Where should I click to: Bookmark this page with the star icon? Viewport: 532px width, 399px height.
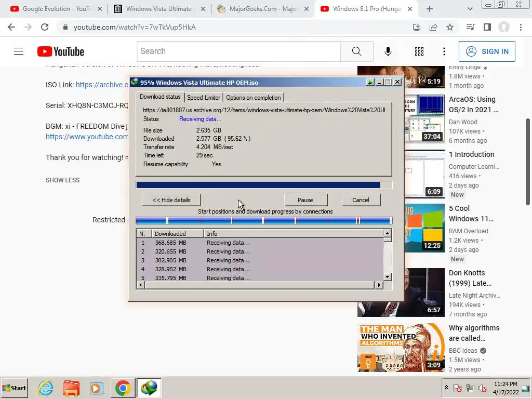click(450, 27)
